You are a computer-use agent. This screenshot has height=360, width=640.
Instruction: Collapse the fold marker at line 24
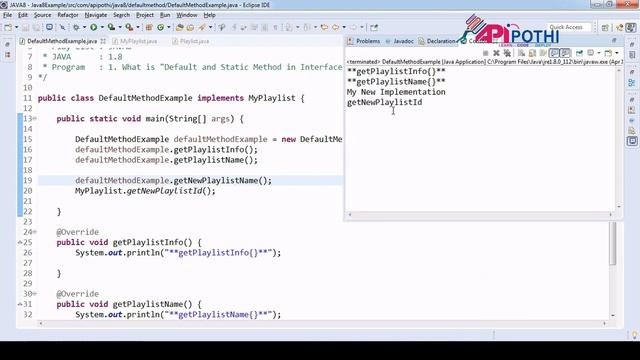pyautogui.click(x=35, y=232)
